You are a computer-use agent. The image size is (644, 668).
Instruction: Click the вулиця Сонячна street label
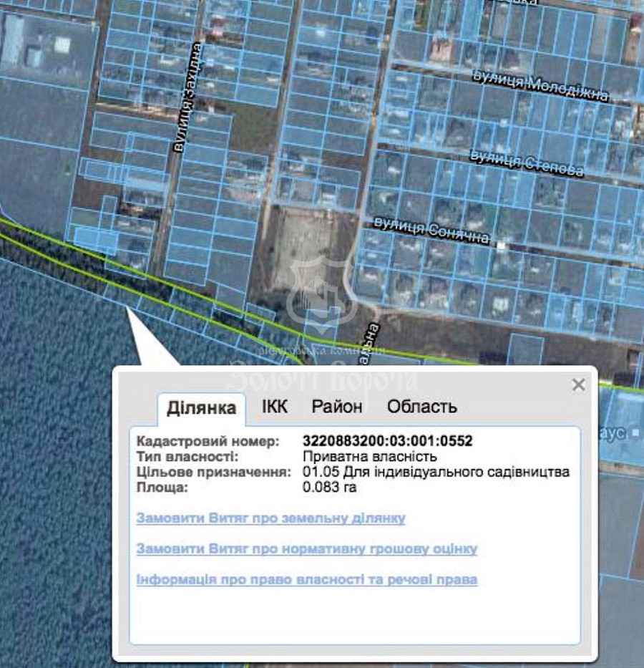pos(431,231)
